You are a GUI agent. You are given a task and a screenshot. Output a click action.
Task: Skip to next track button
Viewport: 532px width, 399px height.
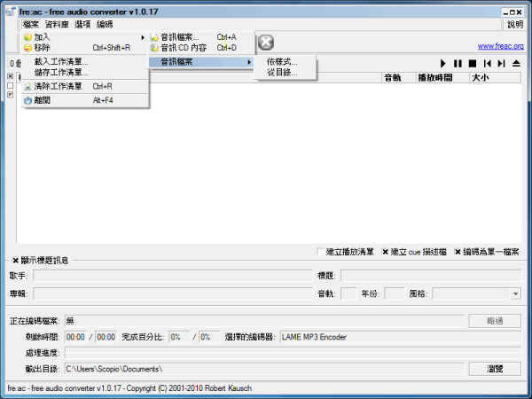(x=502, y=64)
